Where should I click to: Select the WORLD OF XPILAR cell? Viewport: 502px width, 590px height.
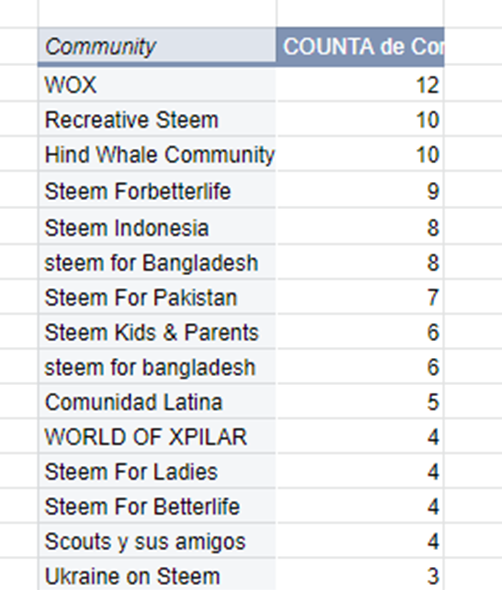click(157, 437)
